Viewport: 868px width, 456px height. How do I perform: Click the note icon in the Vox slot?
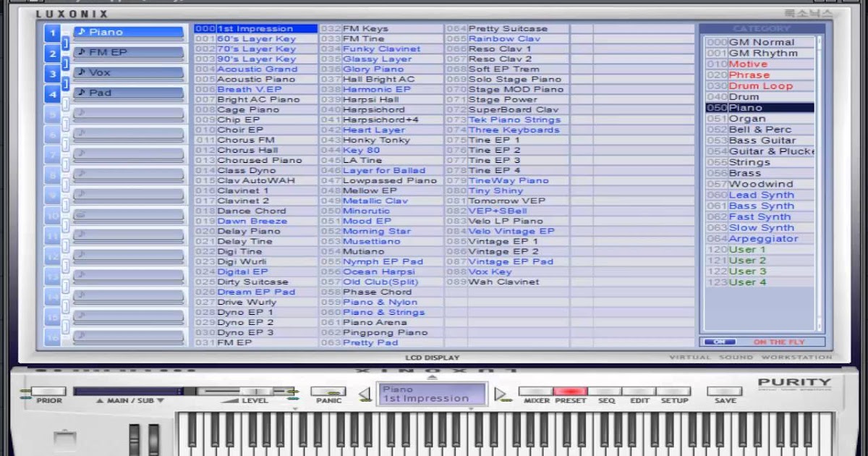82,72
